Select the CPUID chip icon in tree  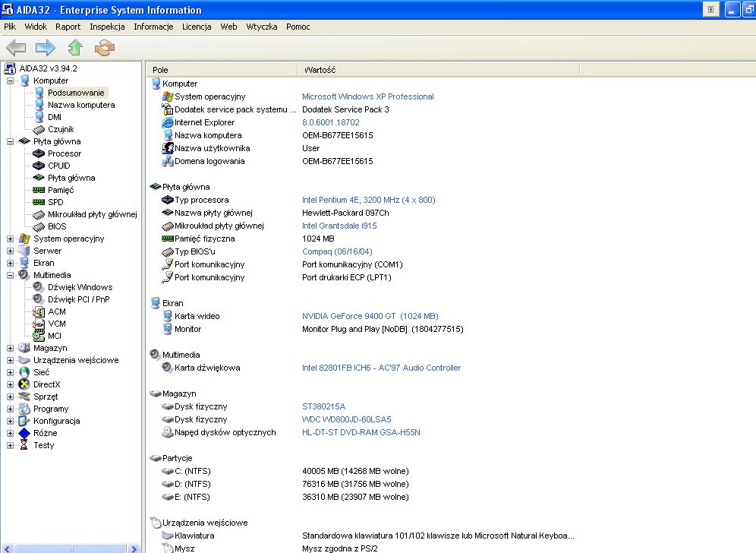39,166
